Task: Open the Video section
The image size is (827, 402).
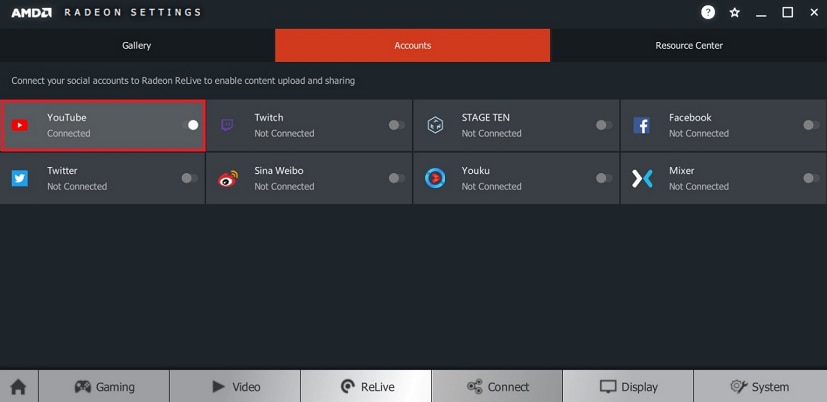Action: [235, 387]
